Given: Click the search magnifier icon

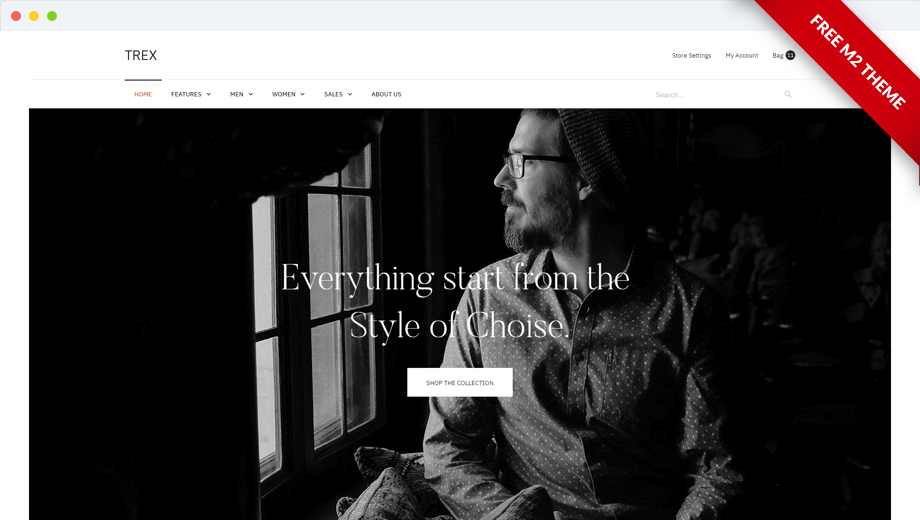Looking at the screenshot, I should (x=788, y=94).
